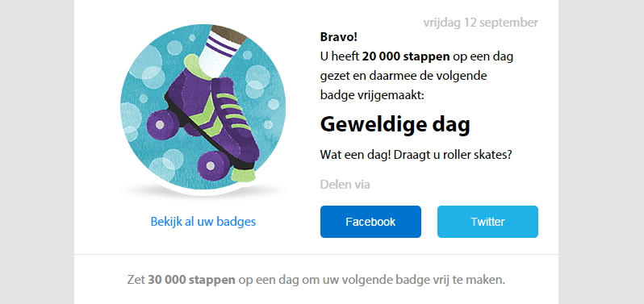Click the bottom purple wheel of the skate
The width and height of the screenshot is (644, 304).
click(x=211, y=166)
